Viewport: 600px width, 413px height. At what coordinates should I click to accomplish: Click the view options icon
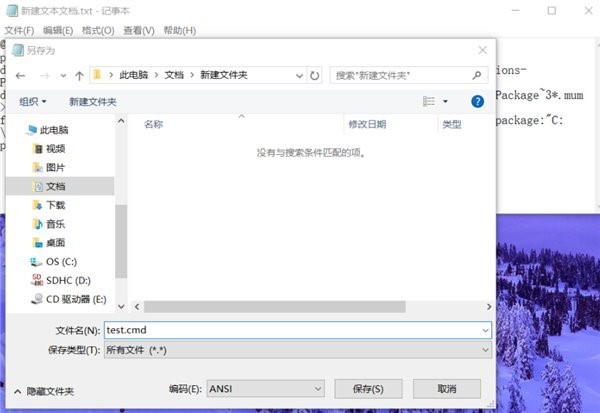pyautogui.click(x=429, y=101)
